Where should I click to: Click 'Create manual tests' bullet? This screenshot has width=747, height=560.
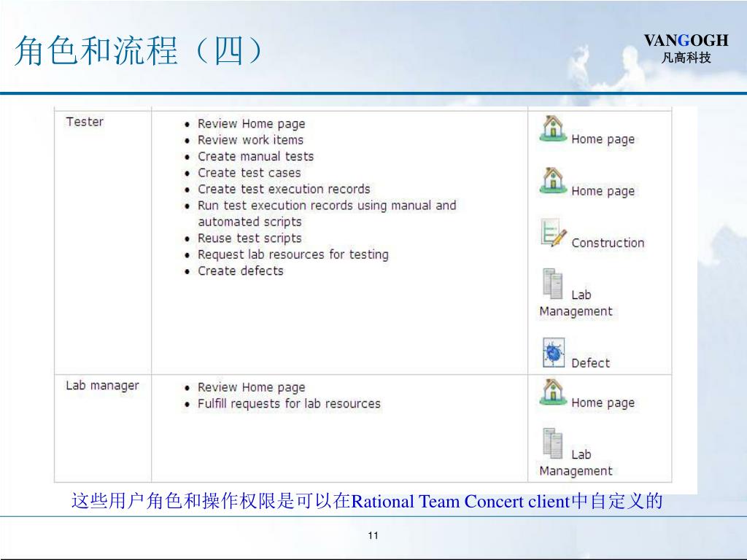256,156
